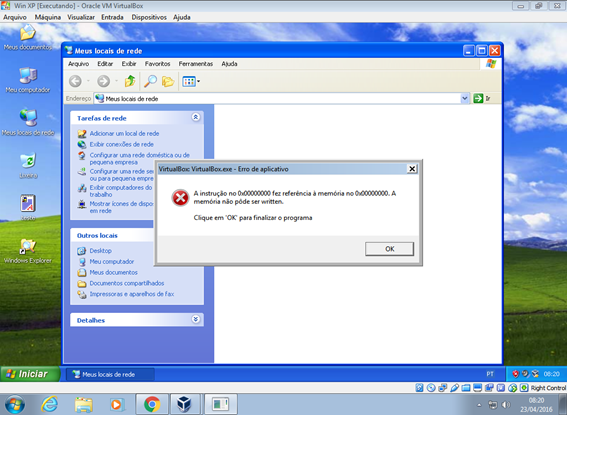Open Desktop under Outros locais
The image size is (614, 460).
click(x=100, y=251)
